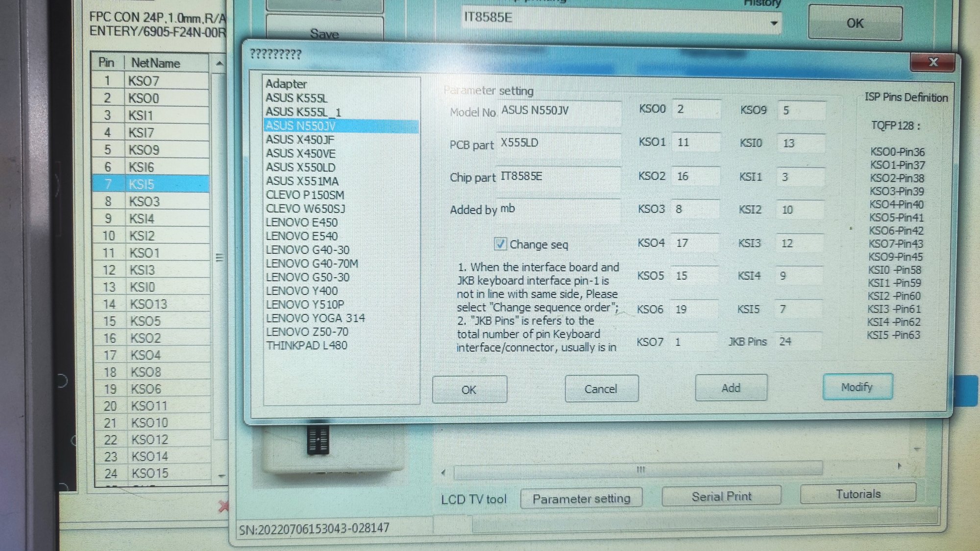980x551 pixels.
Task: Open the Tutorials tab
Action: [858, 493]
